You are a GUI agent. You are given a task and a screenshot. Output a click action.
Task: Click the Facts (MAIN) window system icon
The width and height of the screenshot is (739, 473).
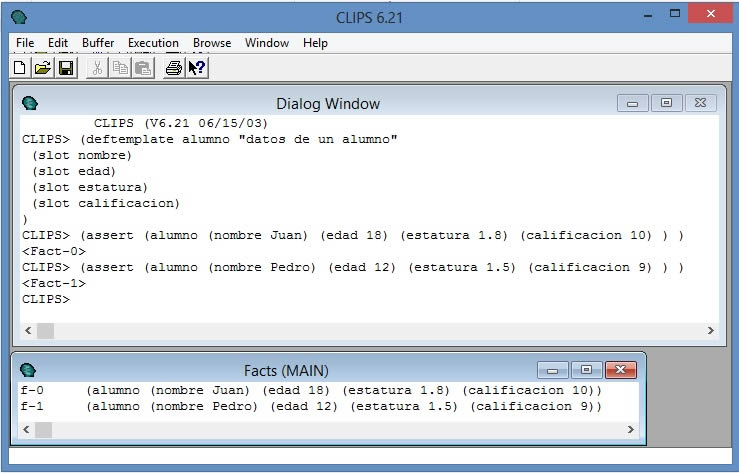(28, 370)
